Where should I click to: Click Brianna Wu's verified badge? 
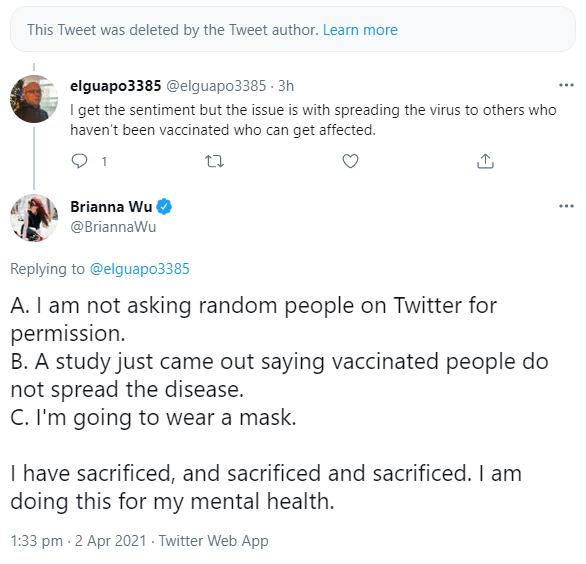164,207
